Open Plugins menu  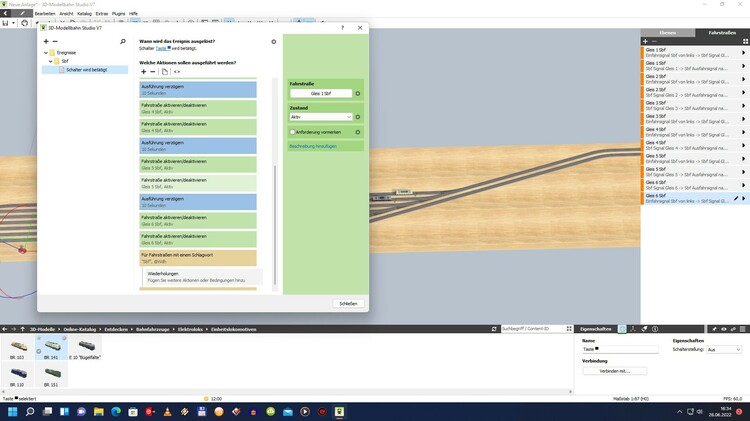[x=119, y=14]
